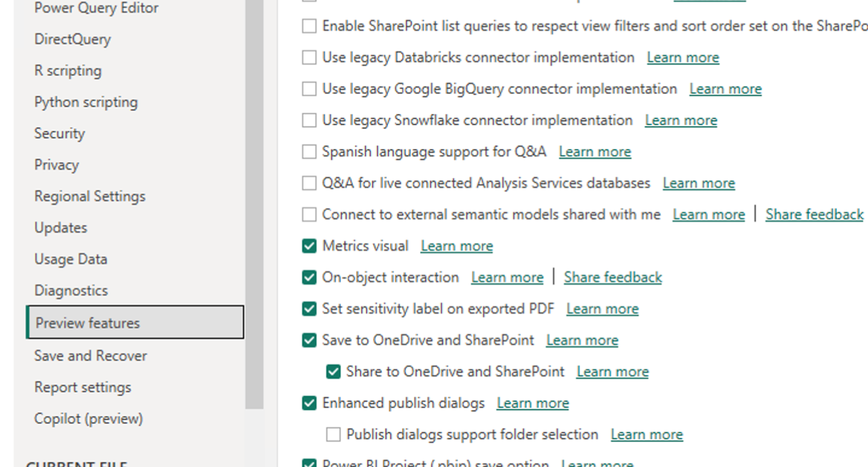This screenshot has width=868, height=467.
Task: Enable SharePoint list queries view filters checkbox
Action: (x=309, y=26)
